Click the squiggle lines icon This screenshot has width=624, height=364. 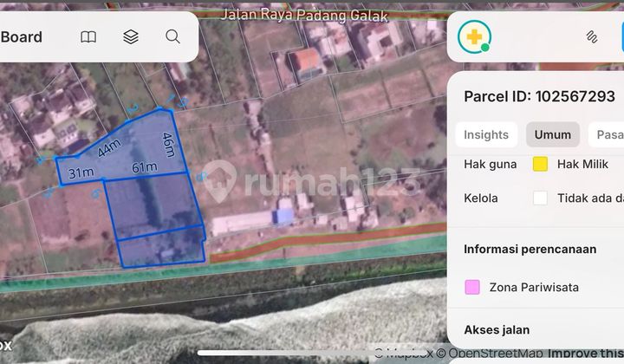point(592,37)
